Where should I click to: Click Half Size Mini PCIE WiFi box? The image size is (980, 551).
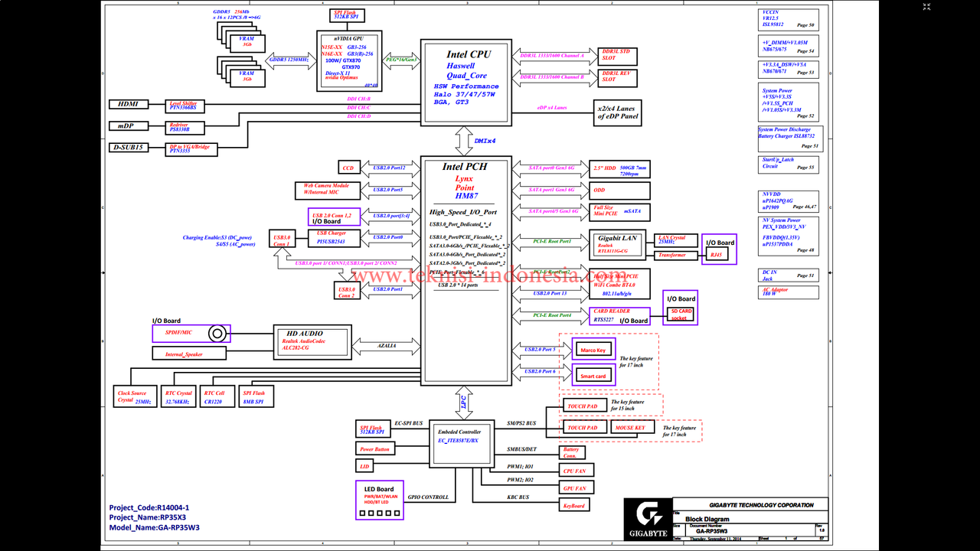click(620, 283)
